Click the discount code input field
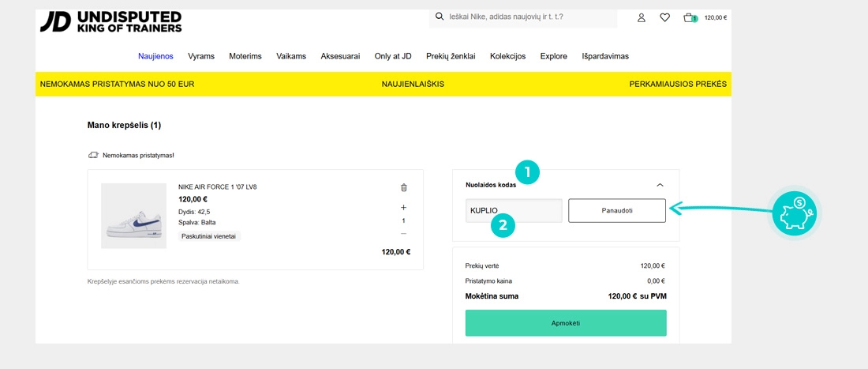 click(514, 211)
